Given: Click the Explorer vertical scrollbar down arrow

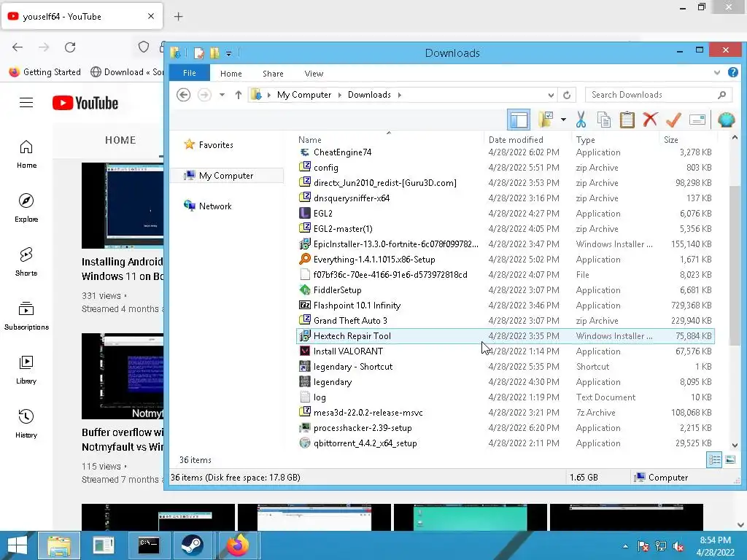Looking at the screenshot, I should click(735, 446).
